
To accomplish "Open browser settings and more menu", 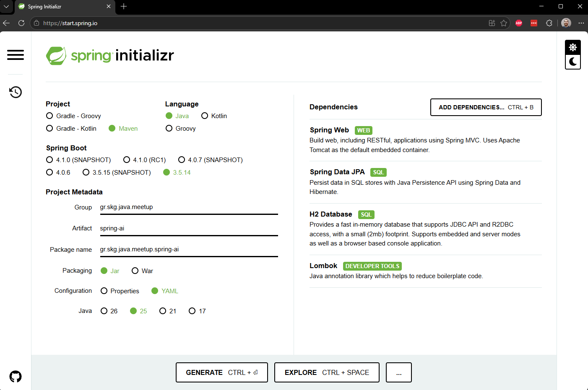I will click(x=581, y=23).
